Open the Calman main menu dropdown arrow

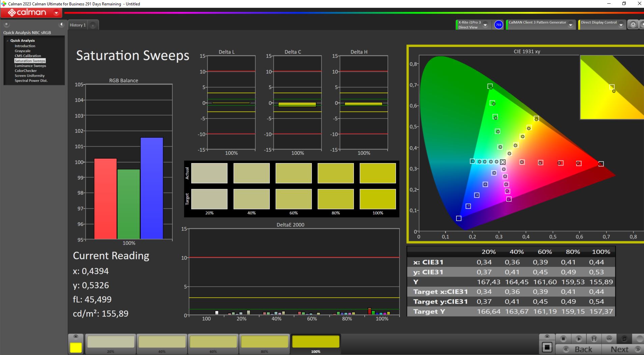(56, 13)
